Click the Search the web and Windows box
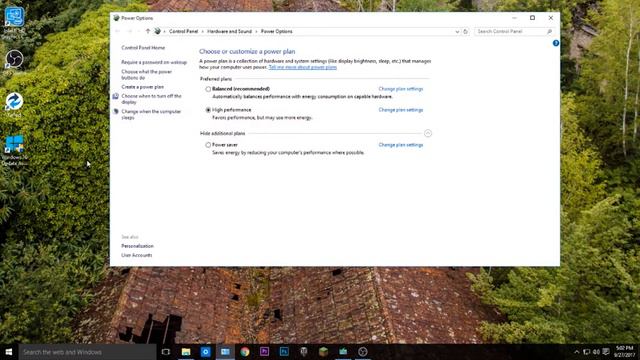 [87, 351]
